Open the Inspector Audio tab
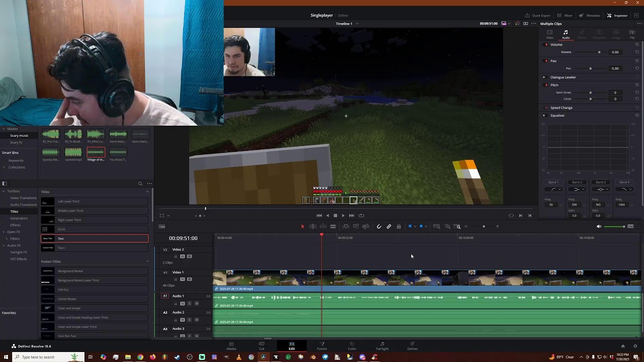 point(566,34)
